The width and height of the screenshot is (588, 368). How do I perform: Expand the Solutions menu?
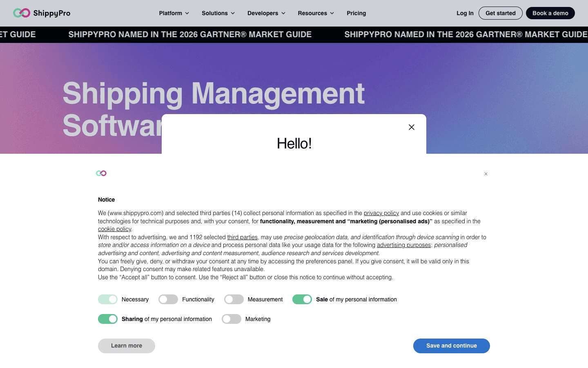[x=218, y=13]
